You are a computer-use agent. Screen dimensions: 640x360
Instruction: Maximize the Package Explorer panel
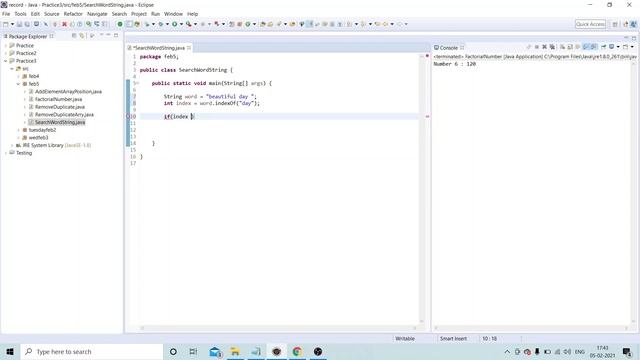click(x=116, y=36)
